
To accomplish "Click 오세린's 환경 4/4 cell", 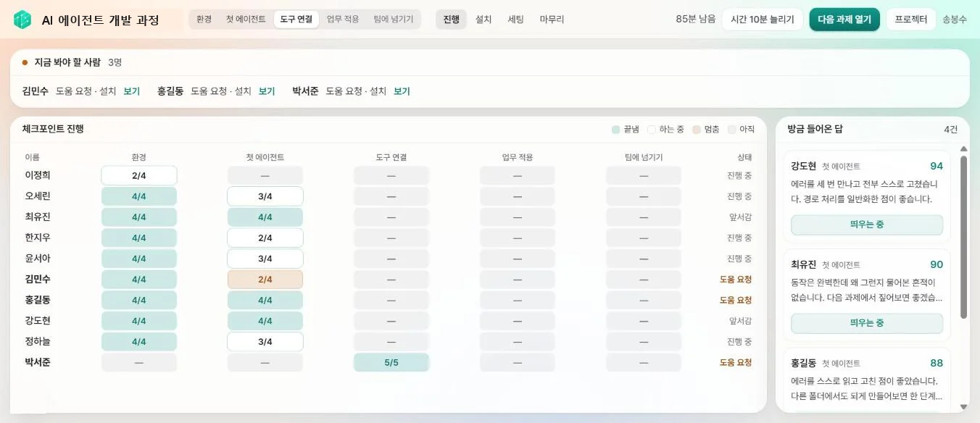I will click(x=139, y=196).
